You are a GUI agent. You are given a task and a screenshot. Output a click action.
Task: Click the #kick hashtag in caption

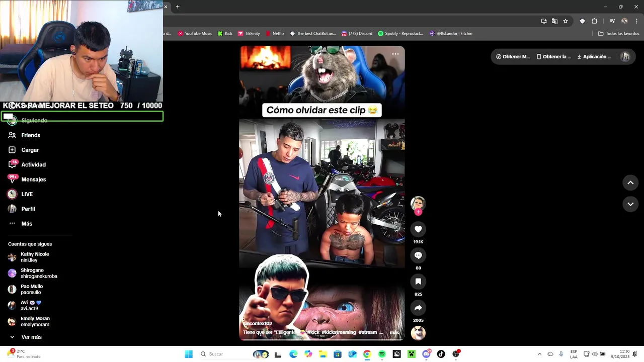click(313, 332)
